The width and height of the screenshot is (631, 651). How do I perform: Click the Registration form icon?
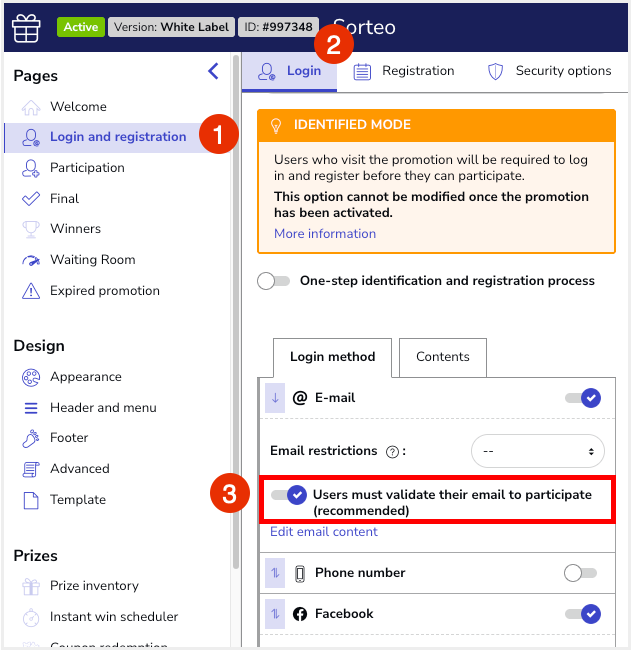click(x=362, y=71)
